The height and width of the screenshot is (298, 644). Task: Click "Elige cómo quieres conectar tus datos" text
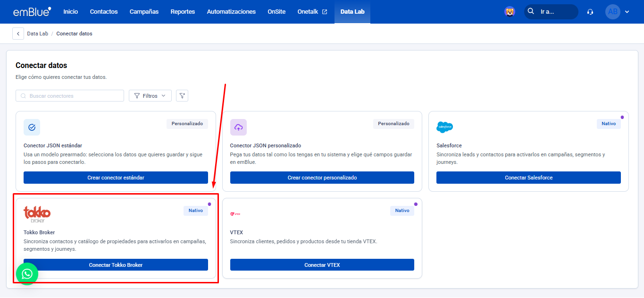point(61,77)
